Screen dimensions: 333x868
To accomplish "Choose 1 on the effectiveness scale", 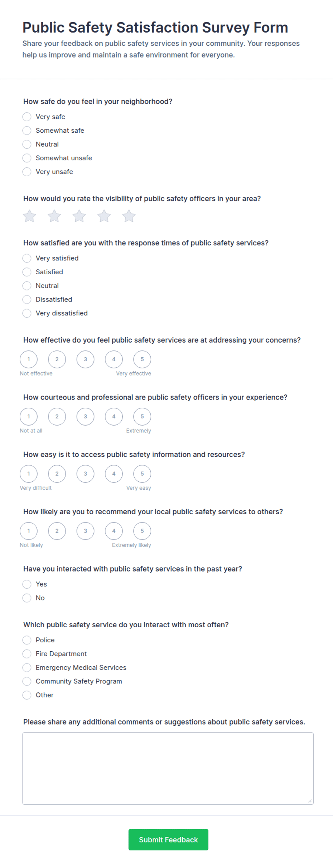I will pyautogui.click(x=29, y=359).
